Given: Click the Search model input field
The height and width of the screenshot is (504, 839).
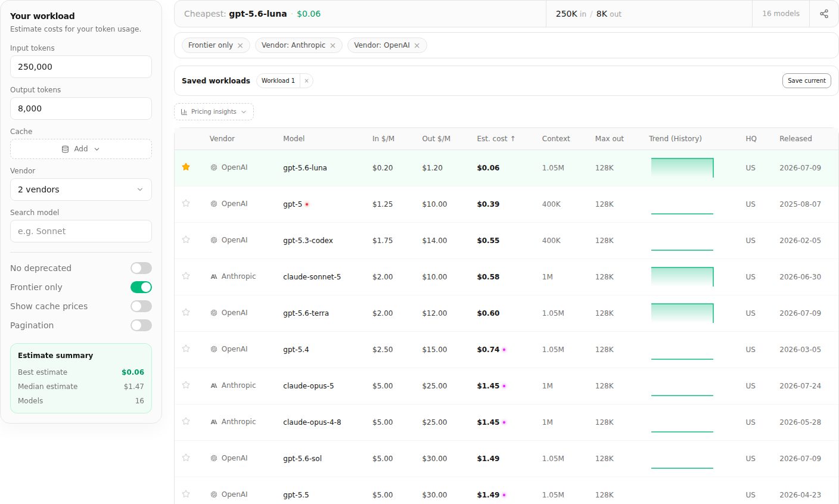Looking at the screenshot, I should (81, 231).
